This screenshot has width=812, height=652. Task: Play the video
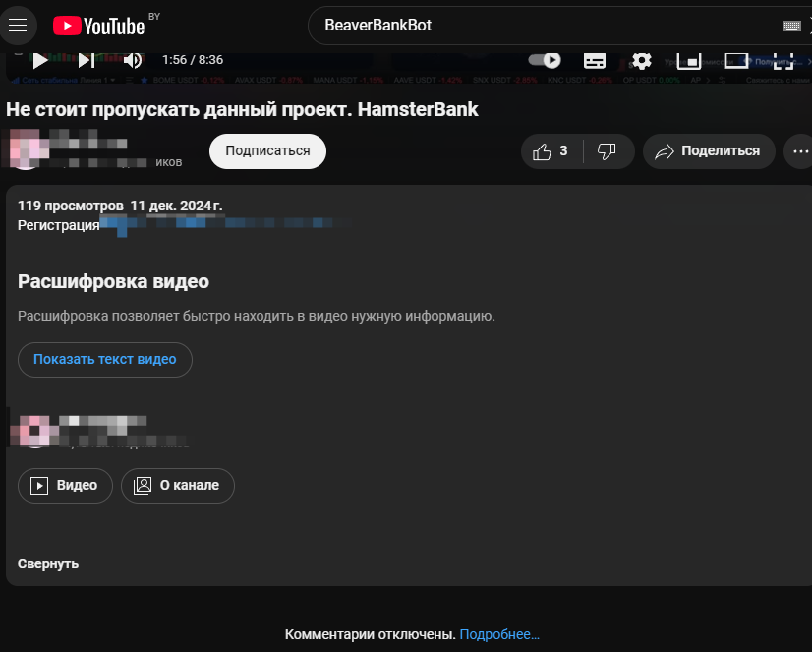pos(40,61)
